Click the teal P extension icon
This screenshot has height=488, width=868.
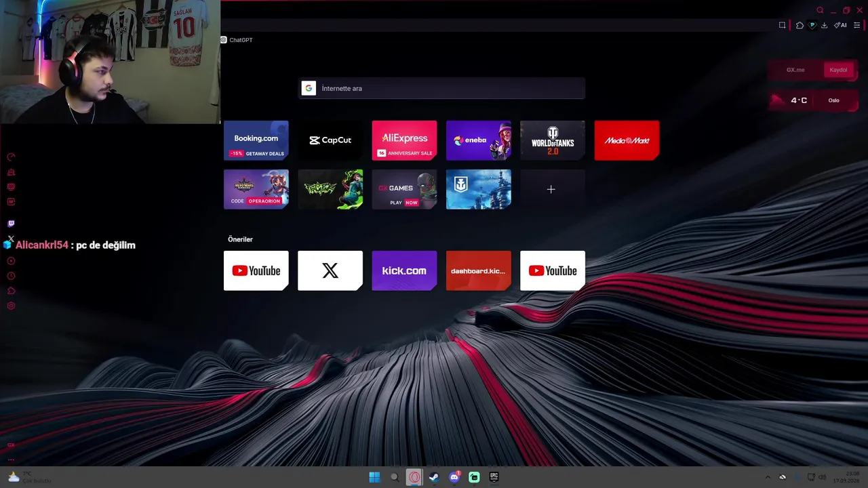(812, 25)
